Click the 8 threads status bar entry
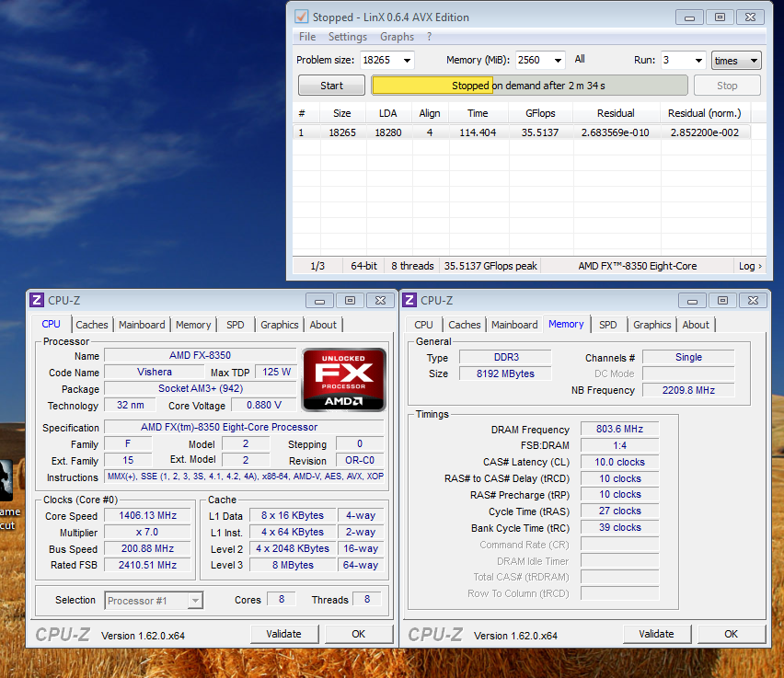Viewport: 784px width, 678px height. point(412,266)
